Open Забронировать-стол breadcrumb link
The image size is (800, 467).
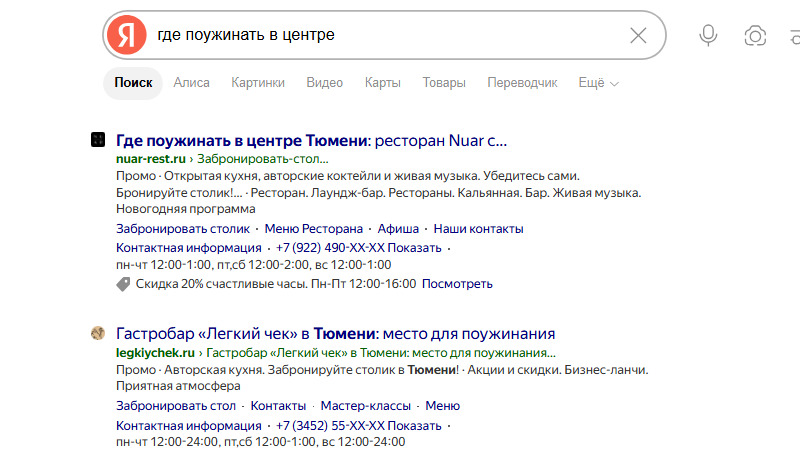coord(263,159)
